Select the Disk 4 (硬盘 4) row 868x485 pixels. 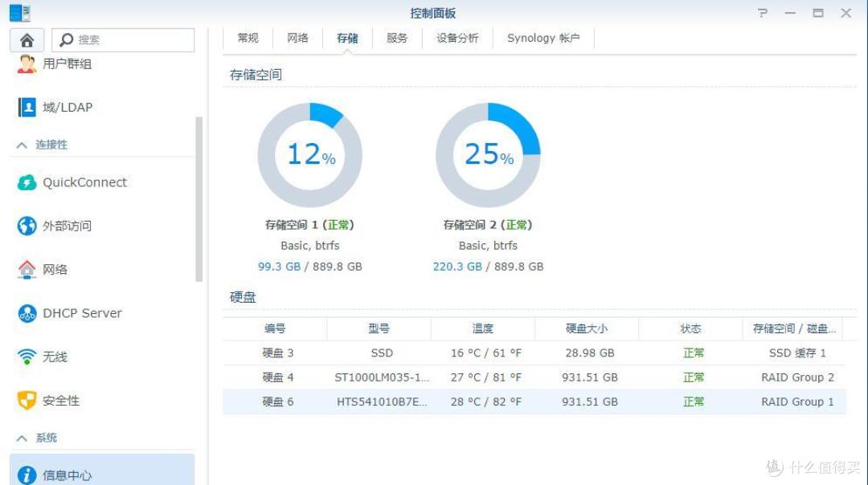tap(534, 377)
